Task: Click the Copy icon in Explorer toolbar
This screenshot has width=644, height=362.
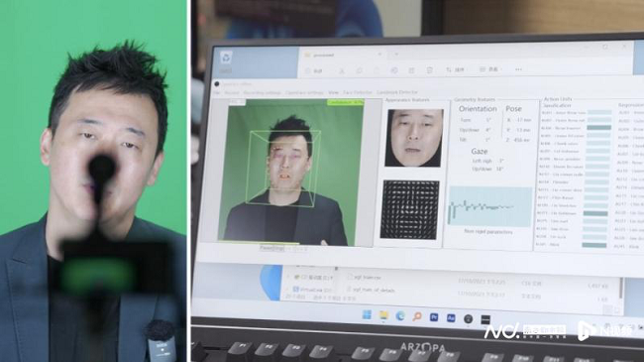Action: [359, 71]
